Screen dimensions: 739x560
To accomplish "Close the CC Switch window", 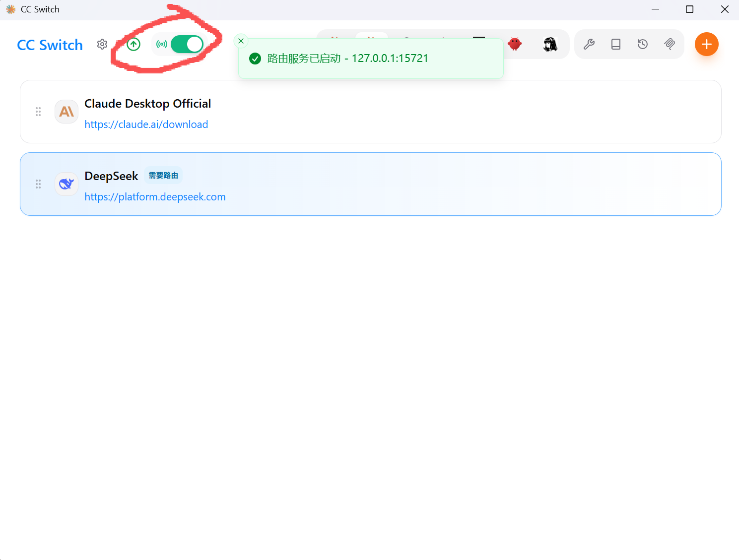I will (x=725, y=9).
